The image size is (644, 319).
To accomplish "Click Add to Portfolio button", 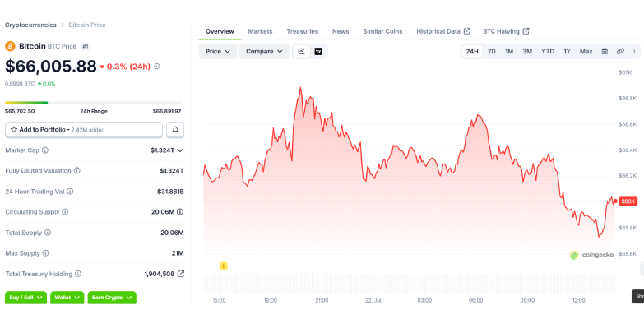I will pyautogui.click(x=84, y=130).
